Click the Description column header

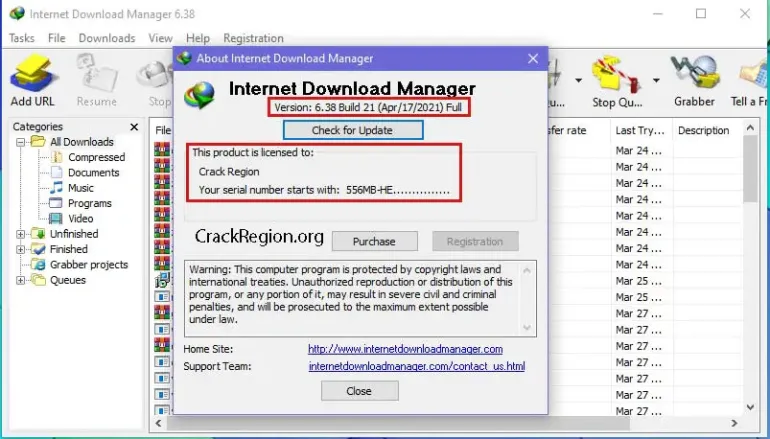703,130
